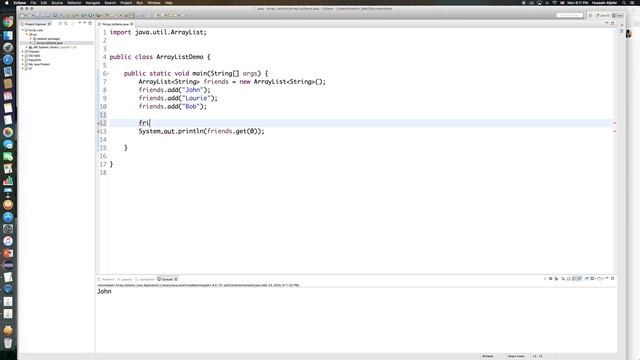The width and height of the screenshot is (640, 360).
Task: Click the 12 : 12 cursor position
Action: pos(538,356)
